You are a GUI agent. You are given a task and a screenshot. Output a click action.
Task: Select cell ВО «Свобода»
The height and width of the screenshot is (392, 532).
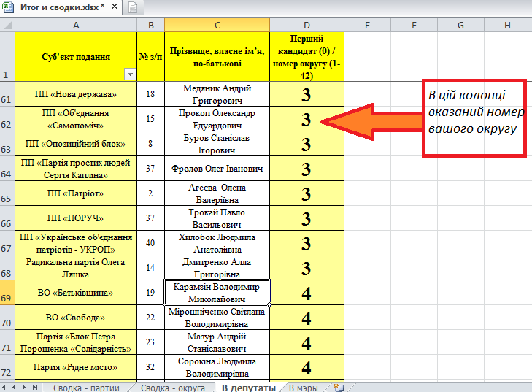[x=76, y=318]
